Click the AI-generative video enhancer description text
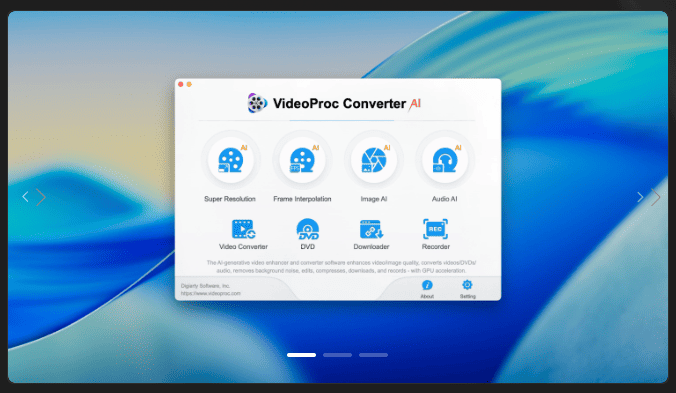This screenshot has width=676, height=393. coord(341,267)
